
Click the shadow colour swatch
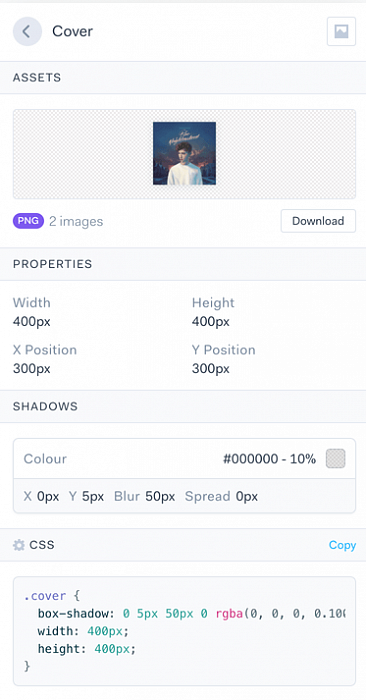[336, 459]
